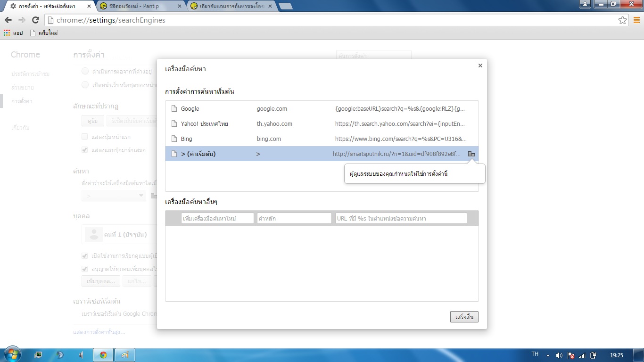Select the Bing search engine row
The width and height of the screenshot is (644, 362).
point(322,139)
